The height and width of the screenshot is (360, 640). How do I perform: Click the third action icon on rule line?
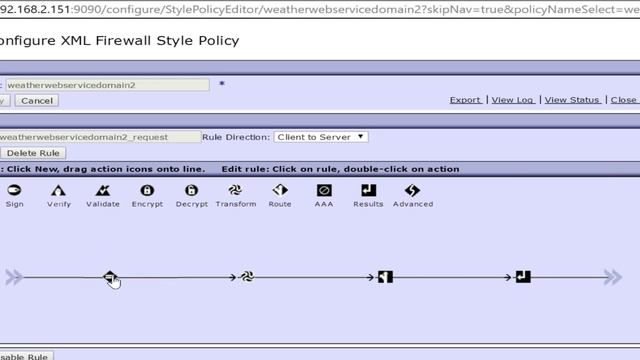point(385,277)
